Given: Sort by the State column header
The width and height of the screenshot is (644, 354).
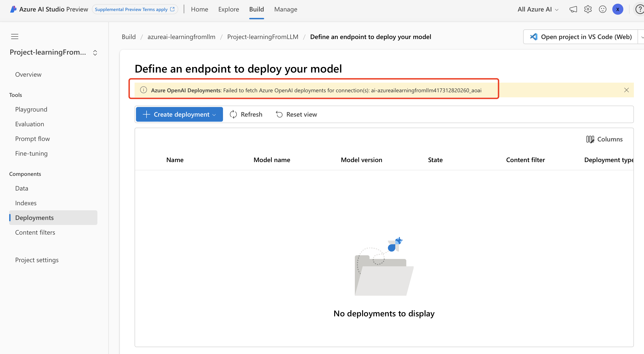Looking at the screenshot, I should coord(435,160).
